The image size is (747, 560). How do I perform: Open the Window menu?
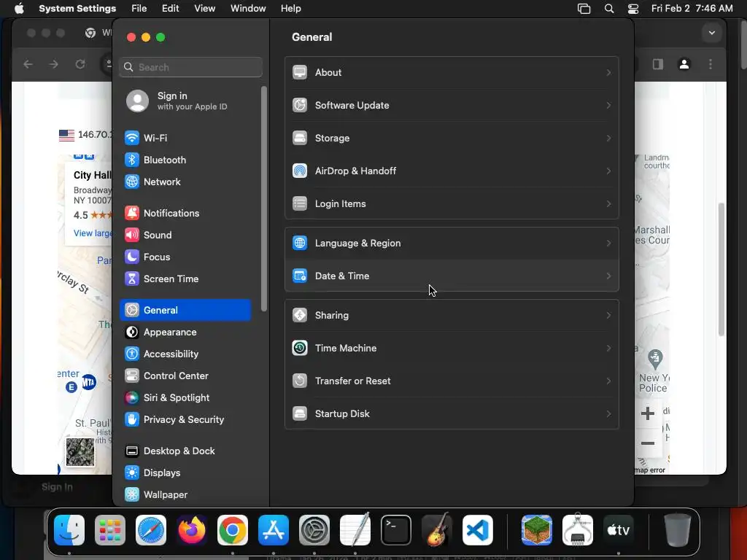(248, 9)
